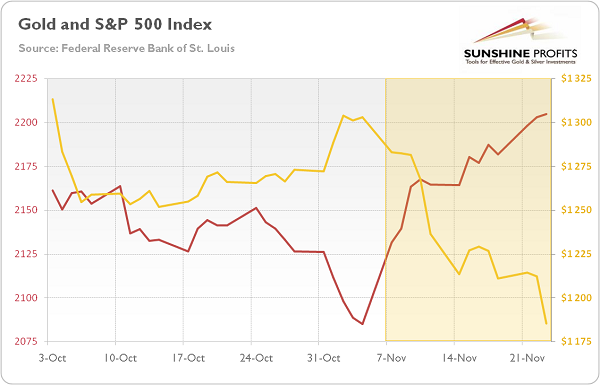The height and width of the screenshot is (385, 600).
Task: Click the Federal Reserve Bank source text
Action: pos(127,49)
